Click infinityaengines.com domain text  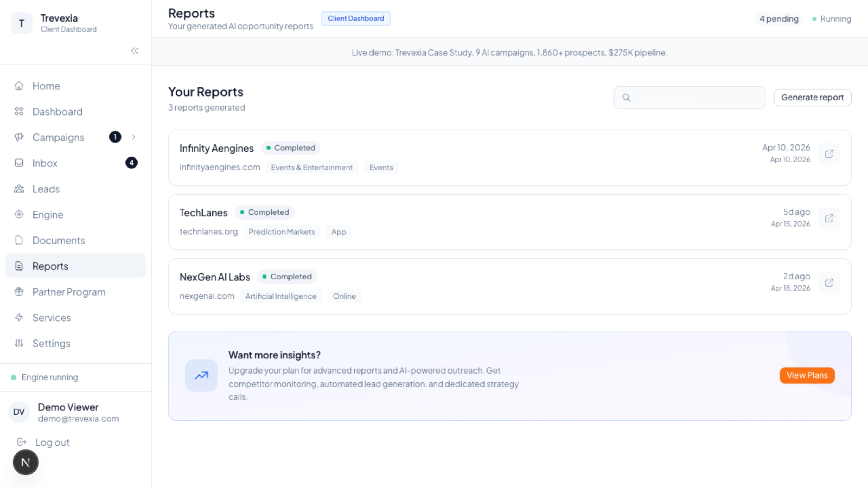(x=220, y=168)
